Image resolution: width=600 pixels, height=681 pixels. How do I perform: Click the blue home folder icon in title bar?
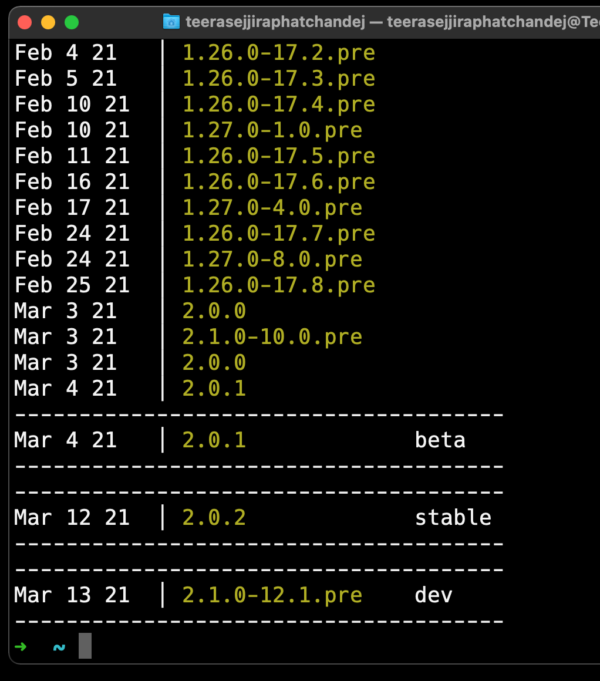(171, 21)
